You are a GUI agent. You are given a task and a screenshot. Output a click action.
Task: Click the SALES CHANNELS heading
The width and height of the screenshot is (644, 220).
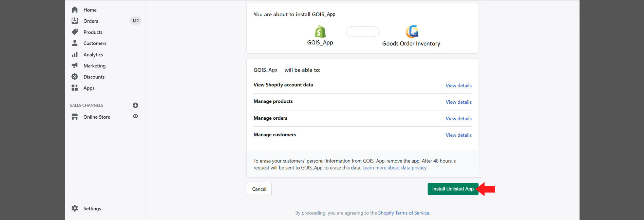pos(87,105)
